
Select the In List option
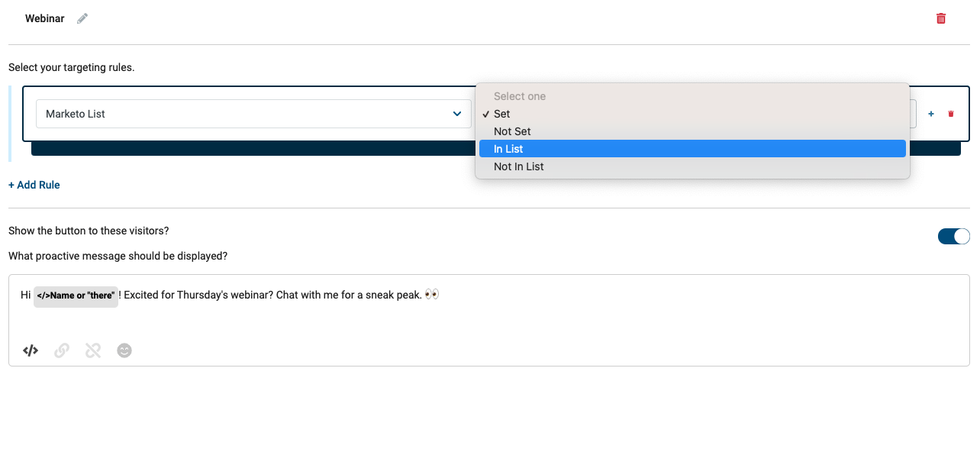[692, 149]
